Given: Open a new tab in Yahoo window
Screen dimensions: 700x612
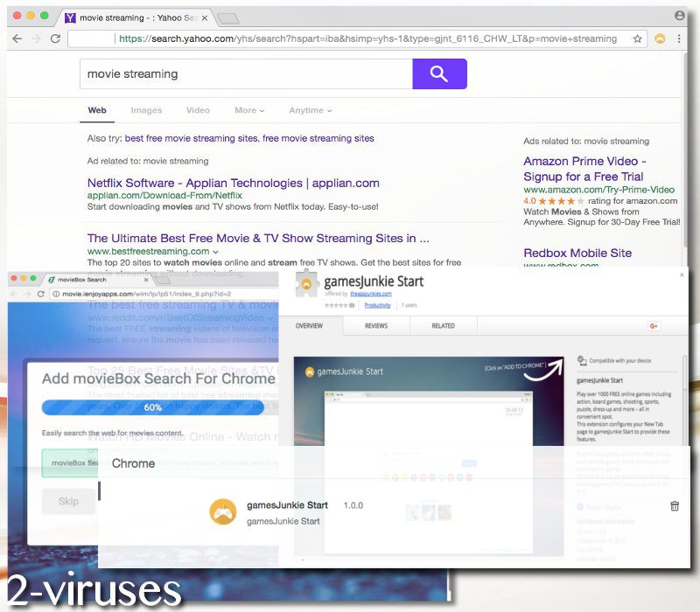Looking at the screenshot, I should (x=227, y=18).
